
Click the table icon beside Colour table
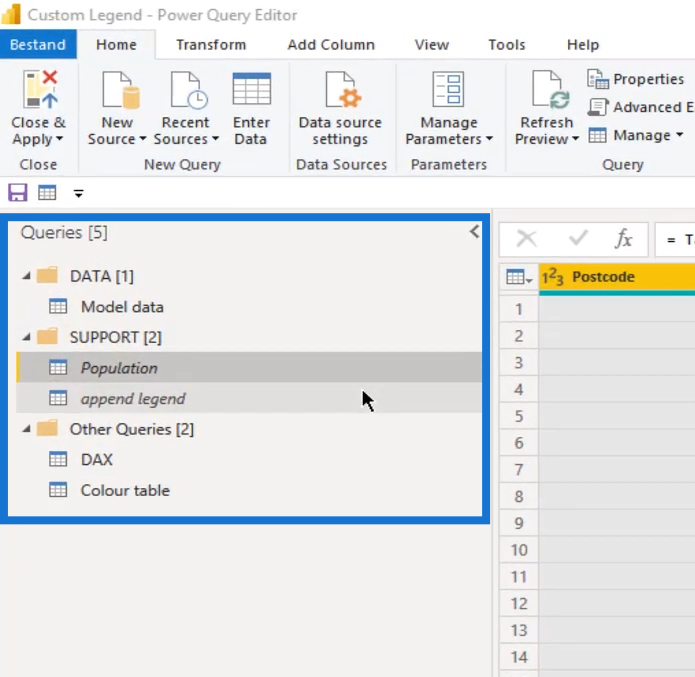pyautogui.click(x=58, y=490)
